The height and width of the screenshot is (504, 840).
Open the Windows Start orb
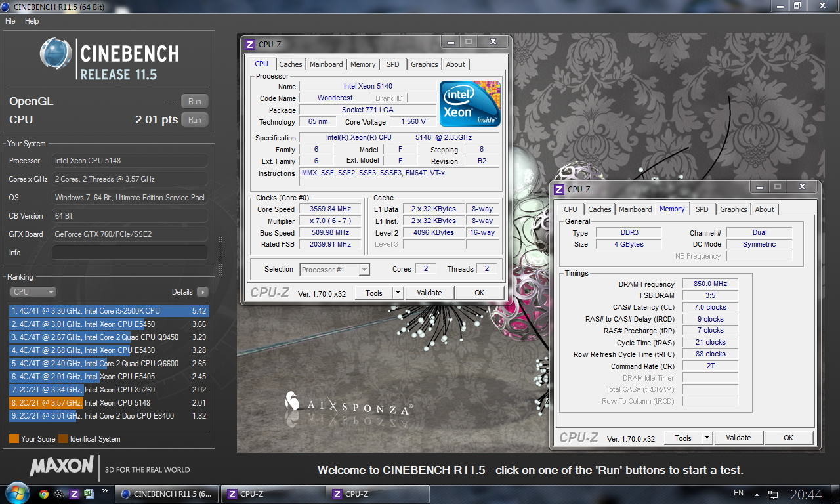click(x=16, y=493)
